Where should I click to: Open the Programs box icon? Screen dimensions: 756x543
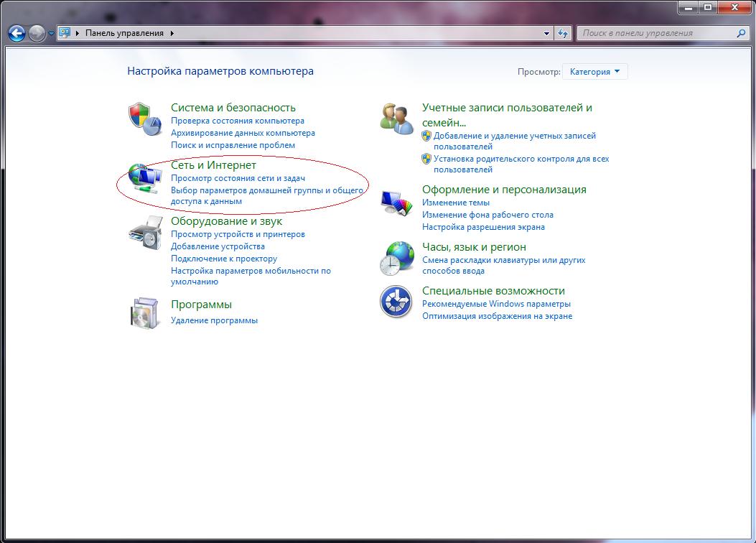144,312
